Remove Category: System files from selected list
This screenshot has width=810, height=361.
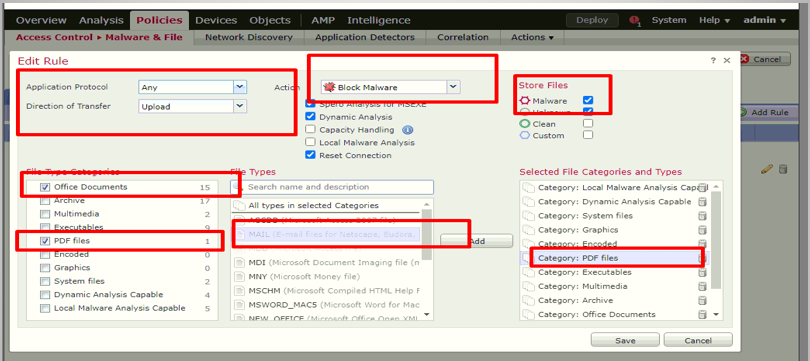tap(702, 216)
